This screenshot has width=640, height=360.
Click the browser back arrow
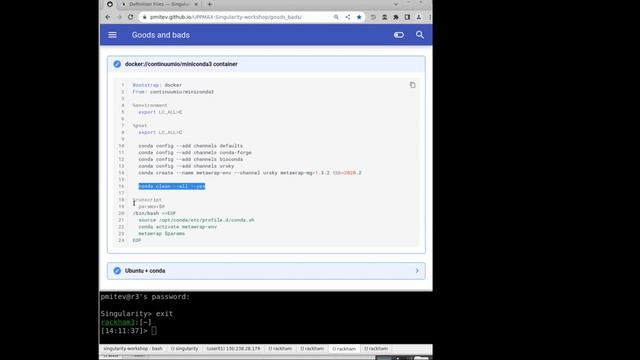[108, 17]
